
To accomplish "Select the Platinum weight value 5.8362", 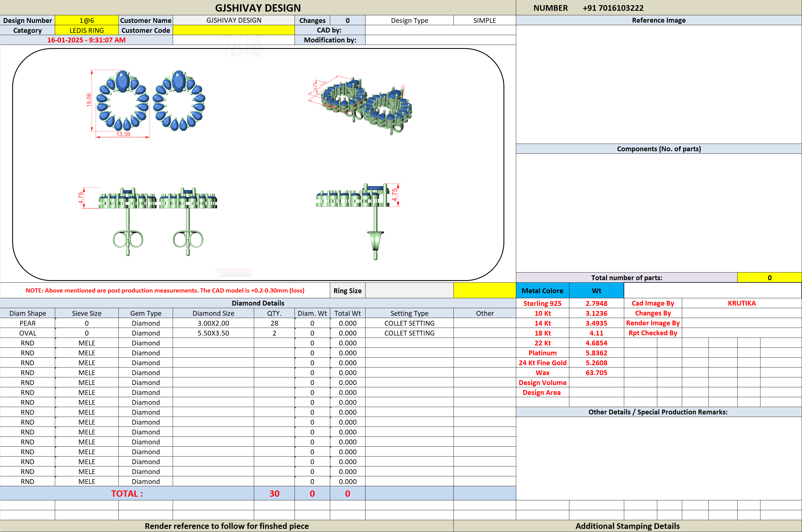I will pos(596,353).
